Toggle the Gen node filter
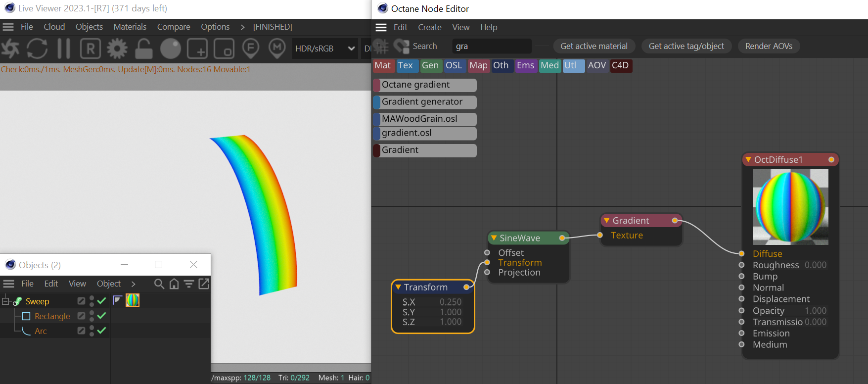This screenshot has width=868, height=384. point(430,65)
